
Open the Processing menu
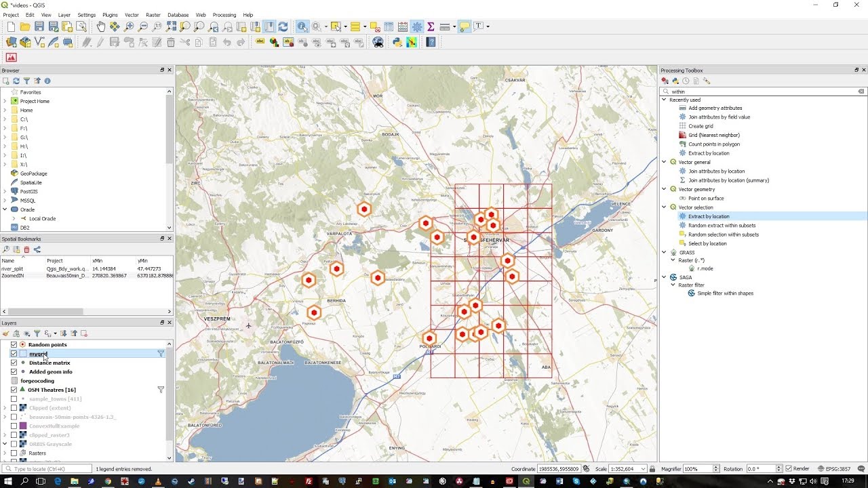tap(224, 14)
